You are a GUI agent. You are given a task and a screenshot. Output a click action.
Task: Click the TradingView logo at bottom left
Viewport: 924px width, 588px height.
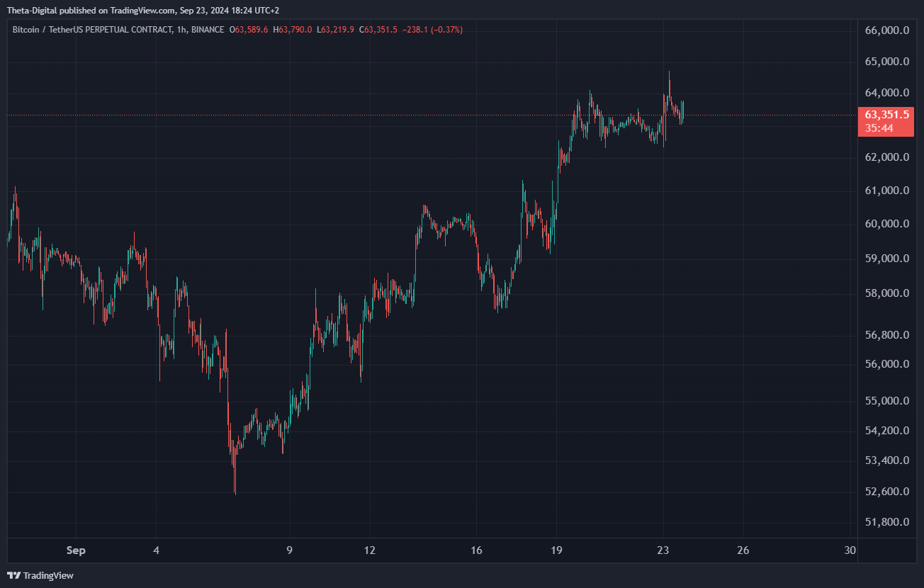(x=40, y=575)
